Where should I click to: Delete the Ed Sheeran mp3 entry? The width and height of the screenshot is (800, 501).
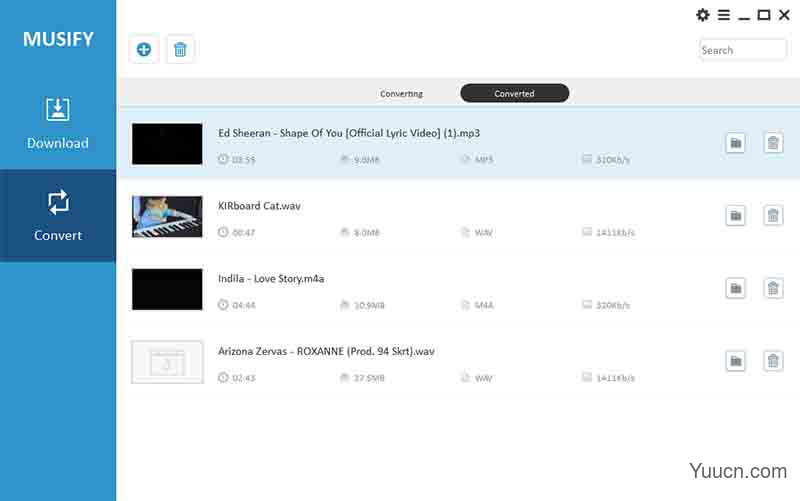tap(773, 143)
